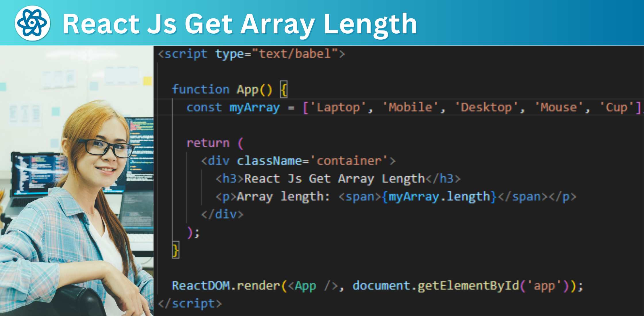Select the 'Desktop' string in the array
644x316 pixels.
coord(486,108)
